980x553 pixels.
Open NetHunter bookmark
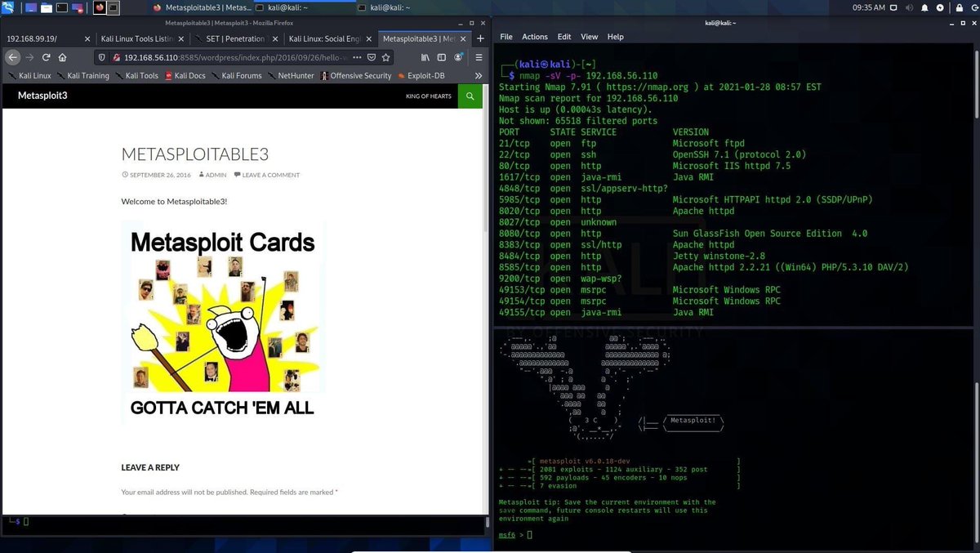pyautogui.click(x=291, y=75)
